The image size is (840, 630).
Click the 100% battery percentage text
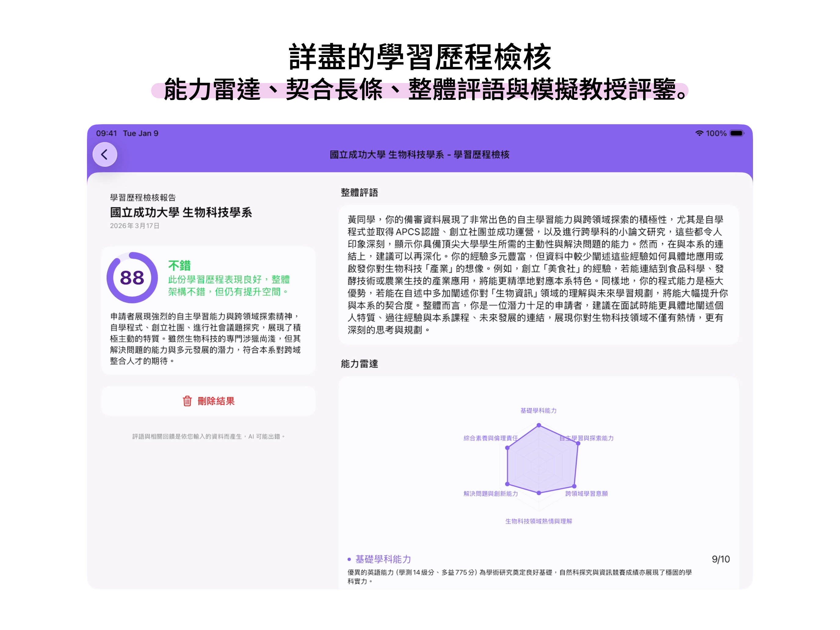pyautogui.click(x=716, y=133)
